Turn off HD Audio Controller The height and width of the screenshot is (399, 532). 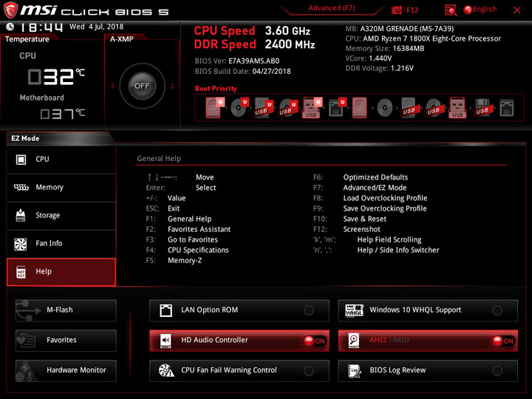315,341
